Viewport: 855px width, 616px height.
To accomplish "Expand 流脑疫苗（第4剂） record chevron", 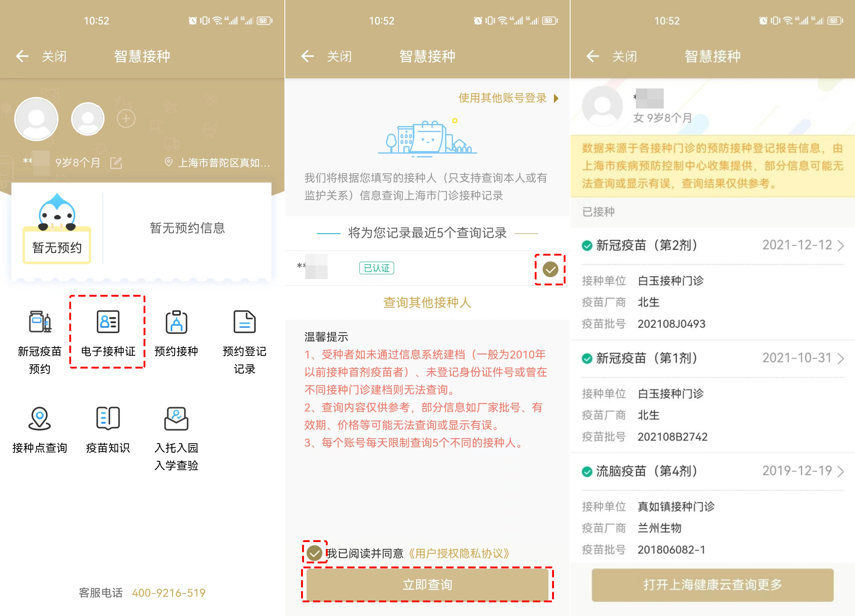I will point(840,471).
